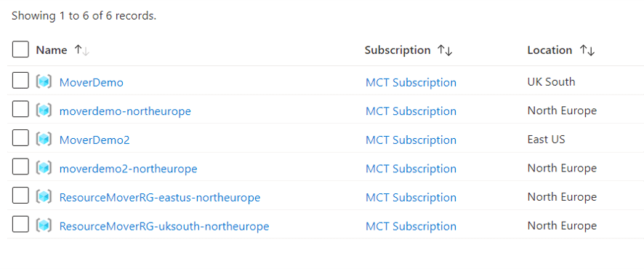Sort by the Subscription column arrows

pyautogui.click(x=445, y=50)
